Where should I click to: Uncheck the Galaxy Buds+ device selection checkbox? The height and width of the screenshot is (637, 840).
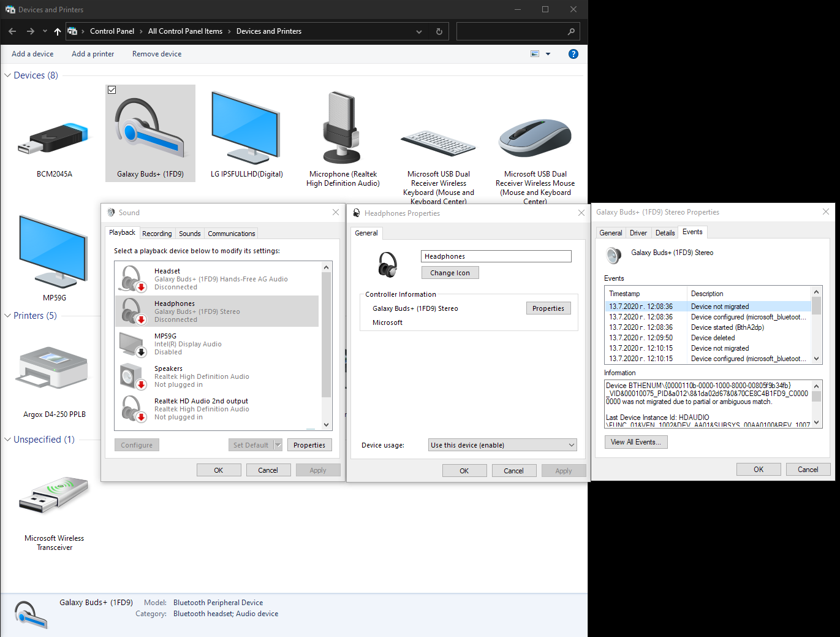[112, 90]
